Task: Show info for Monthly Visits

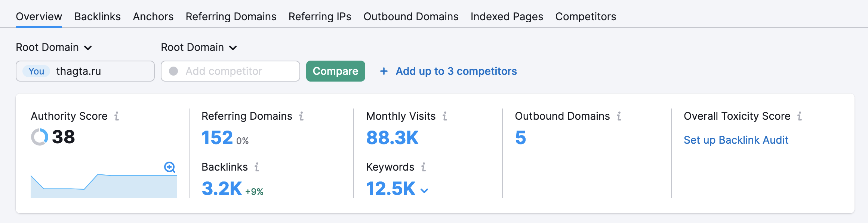Action: (x=445, y=116)
